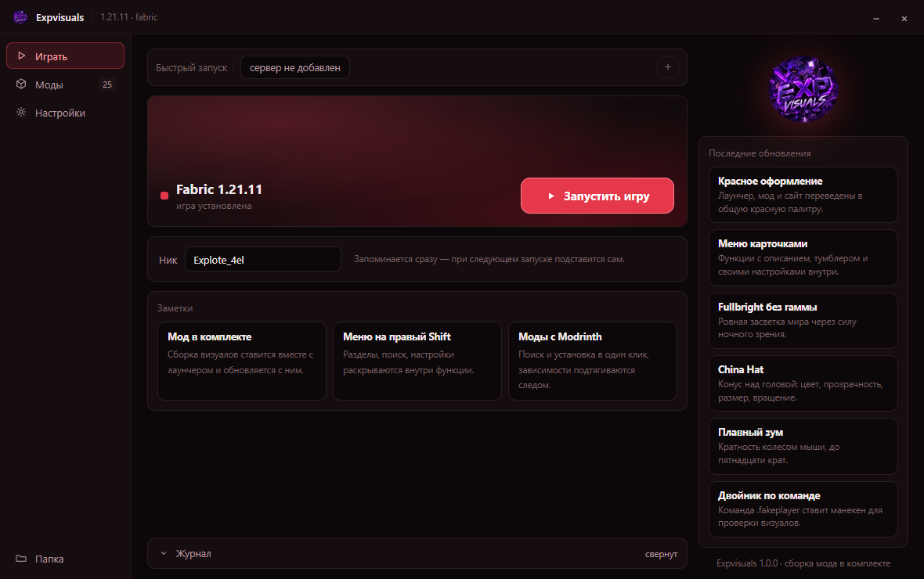
Task: Click the Expvisuals logo icon in title bar
Action: (20, 17)
